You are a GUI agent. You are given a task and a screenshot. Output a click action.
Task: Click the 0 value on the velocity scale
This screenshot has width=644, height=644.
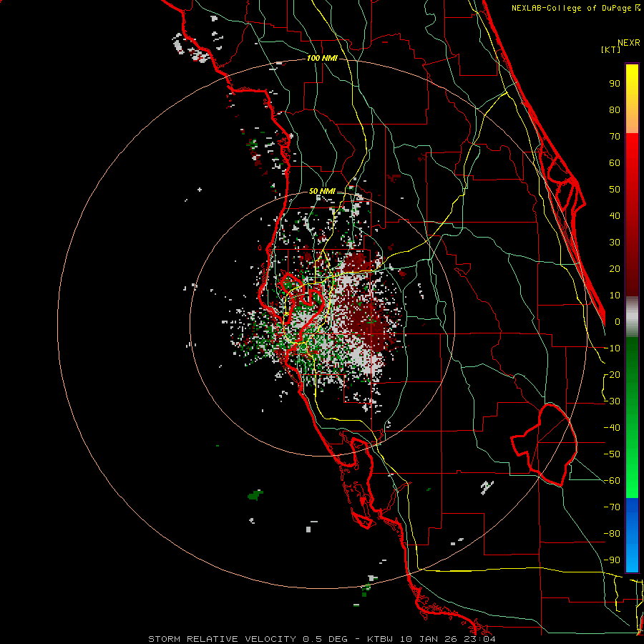pos(618,322)
